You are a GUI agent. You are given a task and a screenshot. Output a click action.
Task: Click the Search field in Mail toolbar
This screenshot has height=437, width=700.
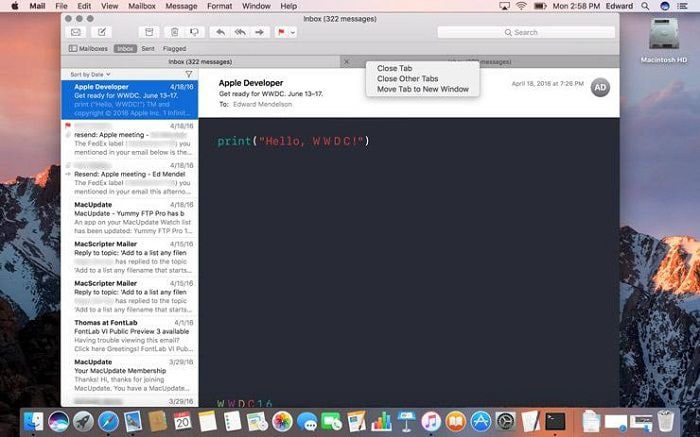(526, 32)
